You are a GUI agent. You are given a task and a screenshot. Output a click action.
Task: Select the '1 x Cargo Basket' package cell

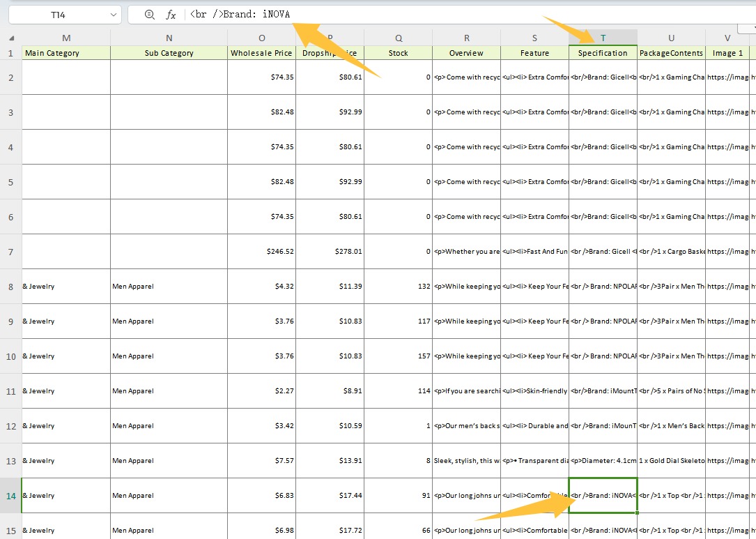[x=671, y=251]
